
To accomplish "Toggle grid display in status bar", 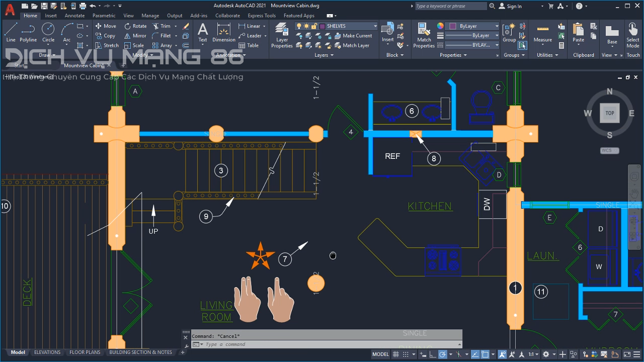I will 395,353.
